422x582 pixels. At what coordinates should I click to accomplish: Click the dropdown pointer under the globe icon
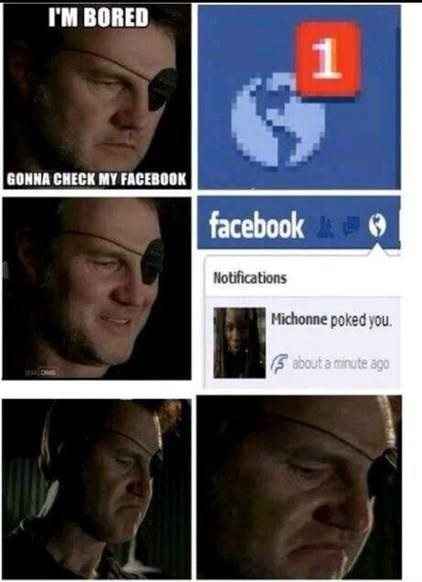(377, 249)
